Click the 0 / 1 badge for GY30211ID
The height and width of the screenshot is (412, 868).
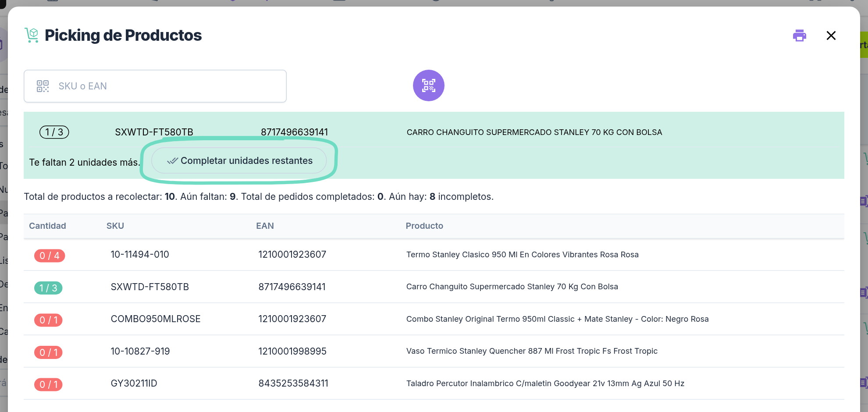(x=48, y=384)
